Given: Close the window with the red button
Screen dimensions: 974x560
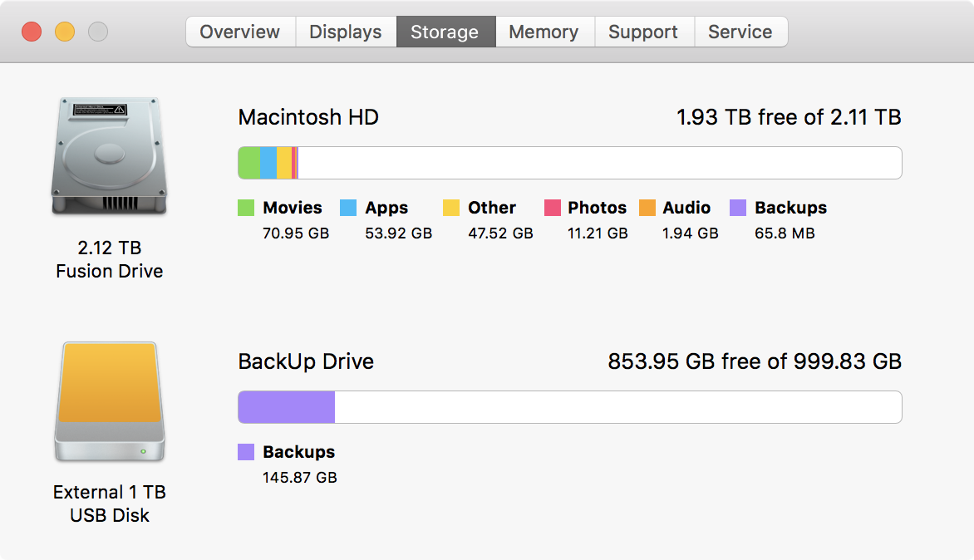Looking at the screenshot, I should point(32,32).
